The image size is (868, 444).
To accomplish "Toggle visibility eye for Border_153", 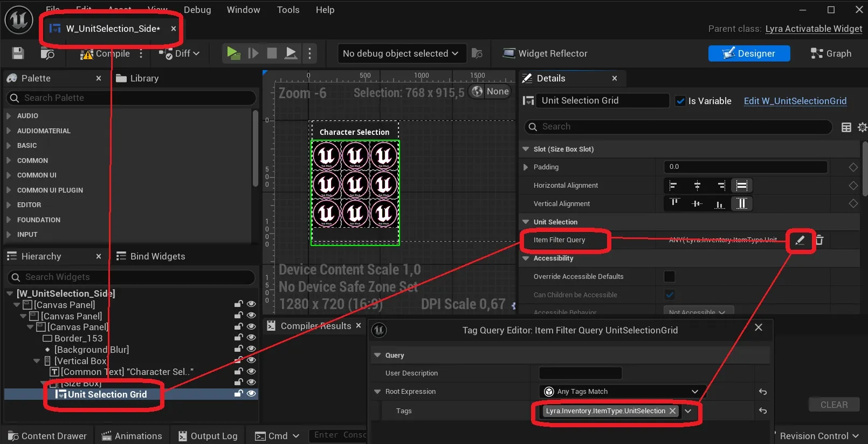I will point(251,337).
